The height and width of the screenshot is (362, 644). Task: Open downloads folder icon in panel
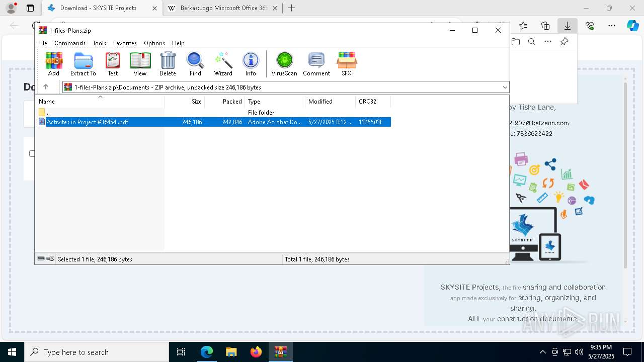click(516, 42)
